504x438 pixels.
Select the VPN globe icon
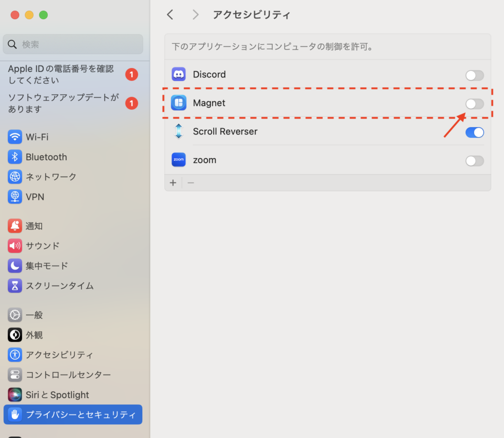[x=15, y=197]
